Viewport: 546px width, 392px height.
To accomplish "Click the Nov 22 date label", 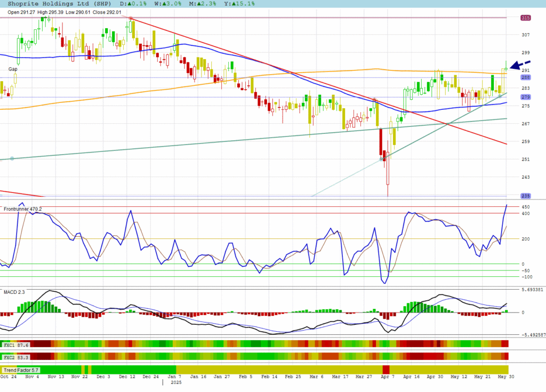I will pyautogui.click(x=79, y=377).
